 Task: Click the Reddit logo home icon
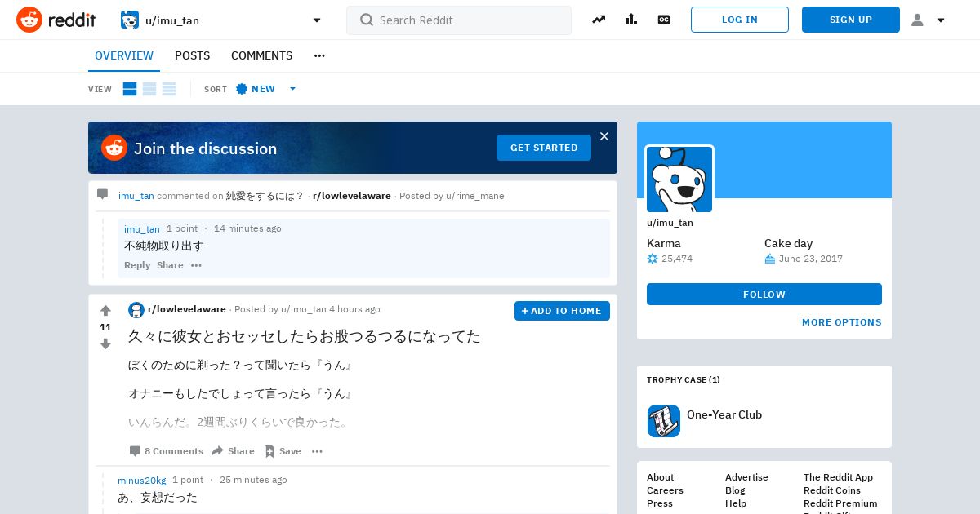[29, 20]
